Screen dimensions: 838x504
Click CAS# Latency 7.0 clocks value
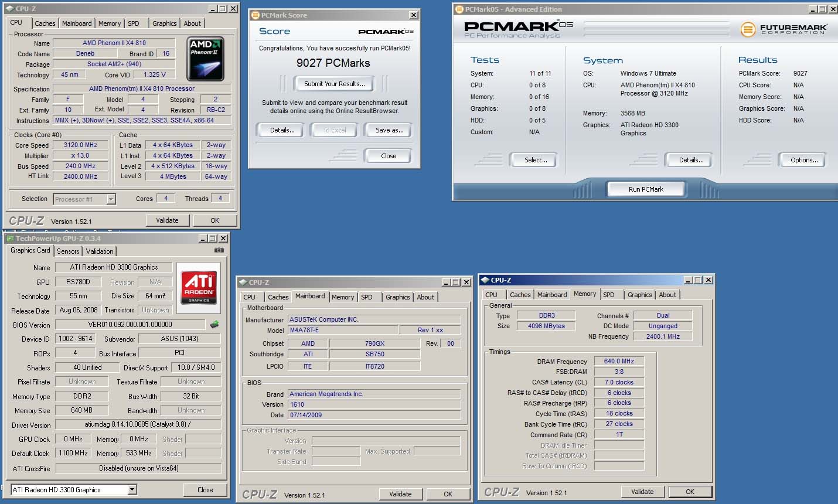coord(619,382)
